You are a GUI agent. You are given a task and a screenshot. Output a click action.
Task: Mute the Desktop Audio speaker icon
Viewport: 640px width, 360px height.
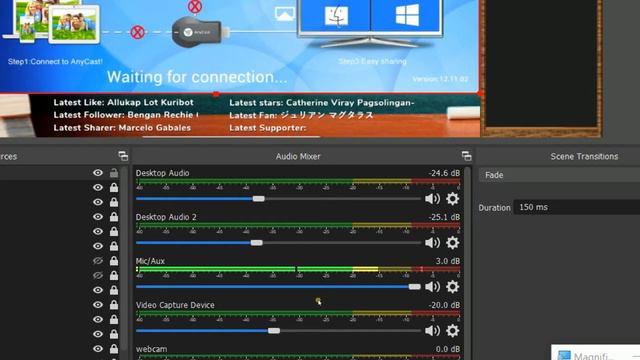click(432, 199)
